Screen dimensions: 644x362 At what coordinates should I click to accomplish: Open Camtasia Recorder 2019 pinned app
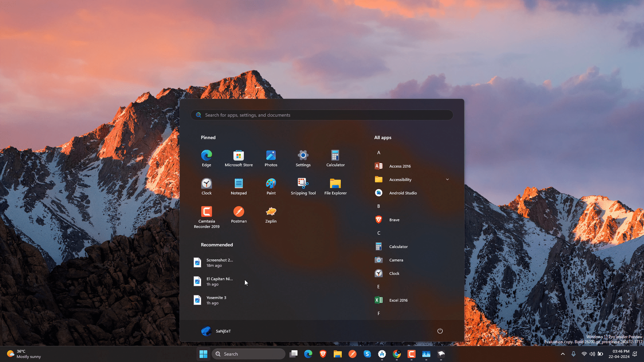click(x=206, y=215)
